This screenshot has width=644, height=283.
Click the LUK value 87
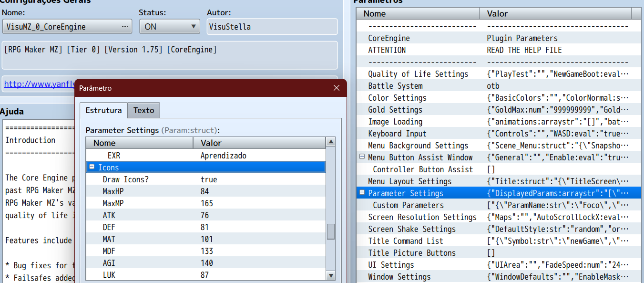(x=205, y=275)
